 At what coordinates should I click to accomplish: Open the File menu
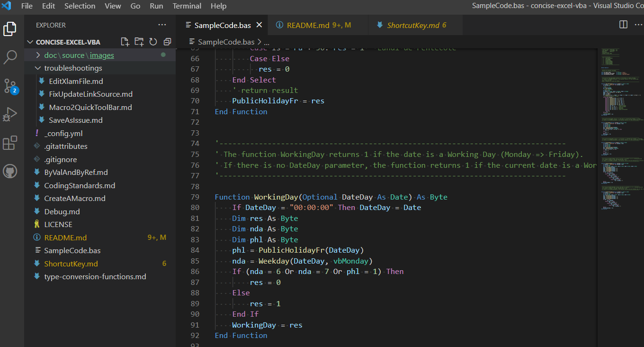click(27, 6)
